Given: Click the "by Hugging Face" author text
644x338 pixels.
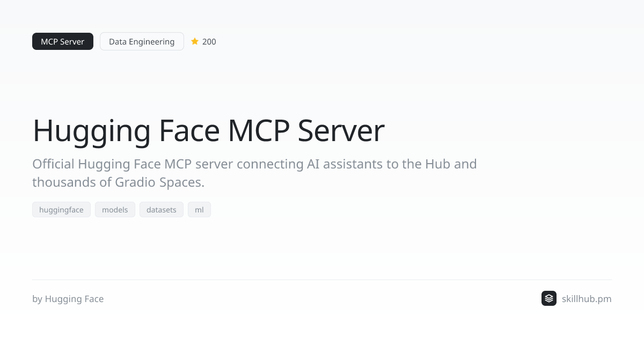Looking at the screenshot, I should (x=68, y=299).
